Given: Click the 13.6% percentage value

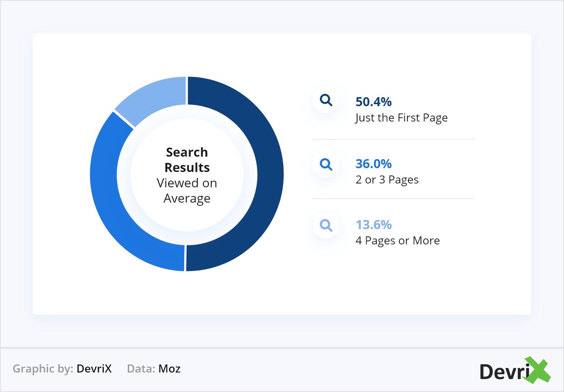Looking at the screenshot, I should point(374,225).
